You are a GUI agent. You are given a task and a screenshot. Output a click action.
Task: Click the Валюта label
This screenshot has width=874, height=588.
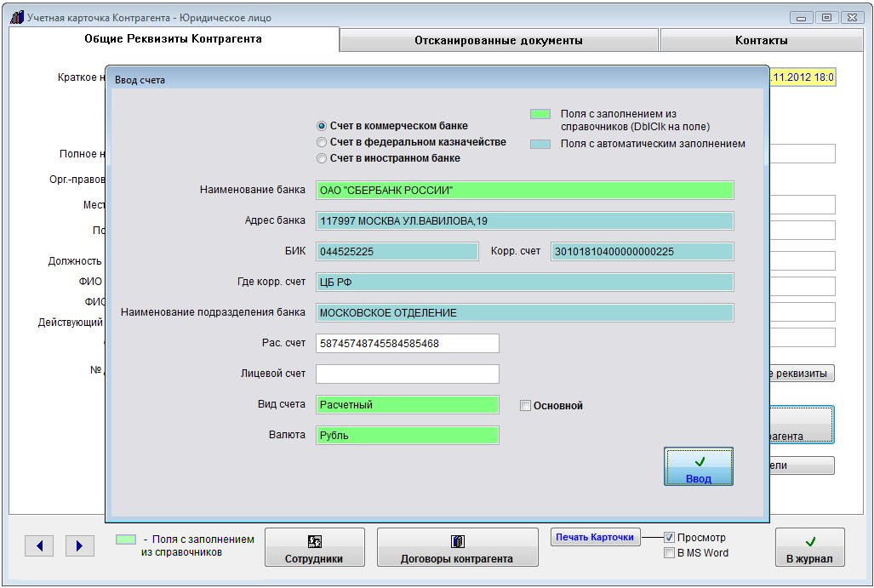pyautogui.click(x=287, y=435)
